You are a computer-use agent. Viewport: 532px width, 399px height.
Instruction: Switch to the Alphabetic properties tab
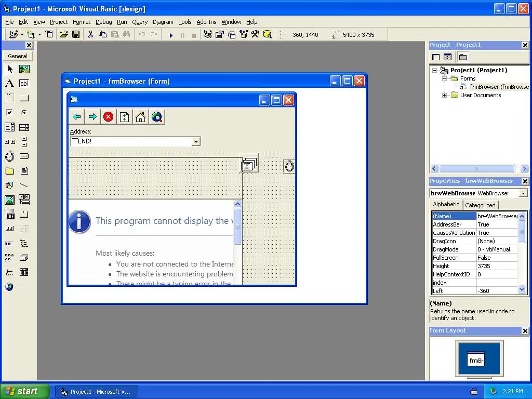[446, 204]
